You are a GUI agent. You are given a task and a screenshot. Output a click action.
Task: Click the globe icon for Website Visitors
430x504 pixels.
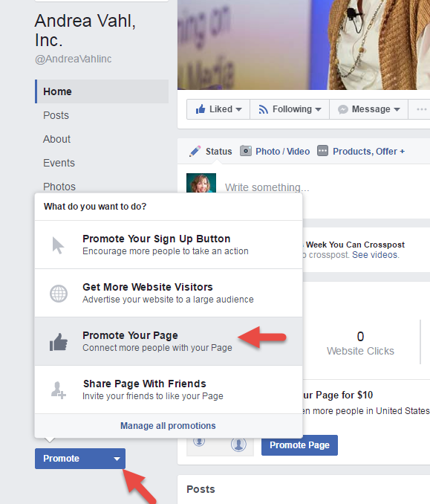point(59,294)
